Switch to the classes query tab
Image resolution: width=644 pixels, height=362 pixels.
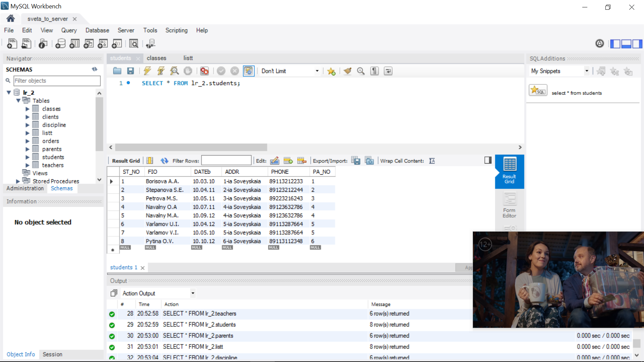(156, 58)
